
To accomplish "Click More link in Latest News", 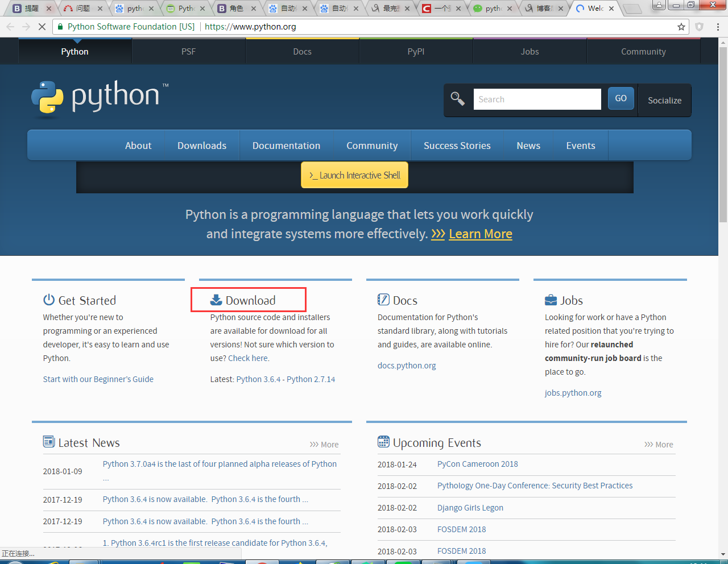I will coord(324,445).
